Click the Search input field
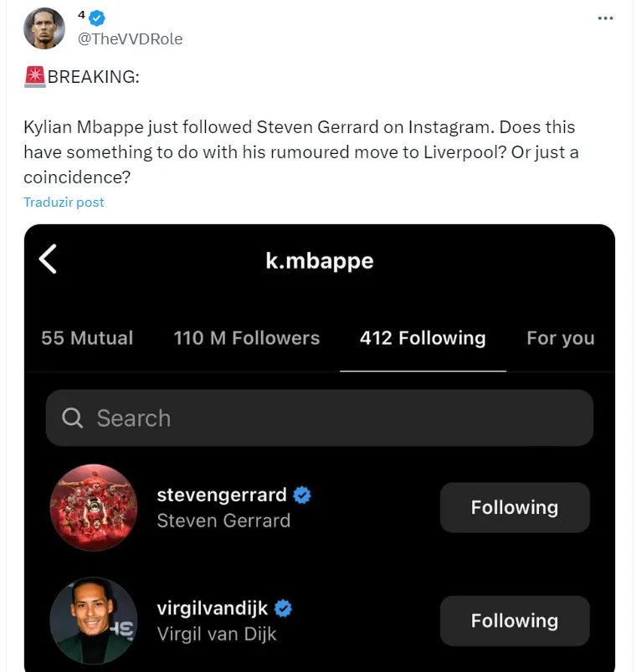The height and width of the screenshot is (672, 636). point(335,418)
